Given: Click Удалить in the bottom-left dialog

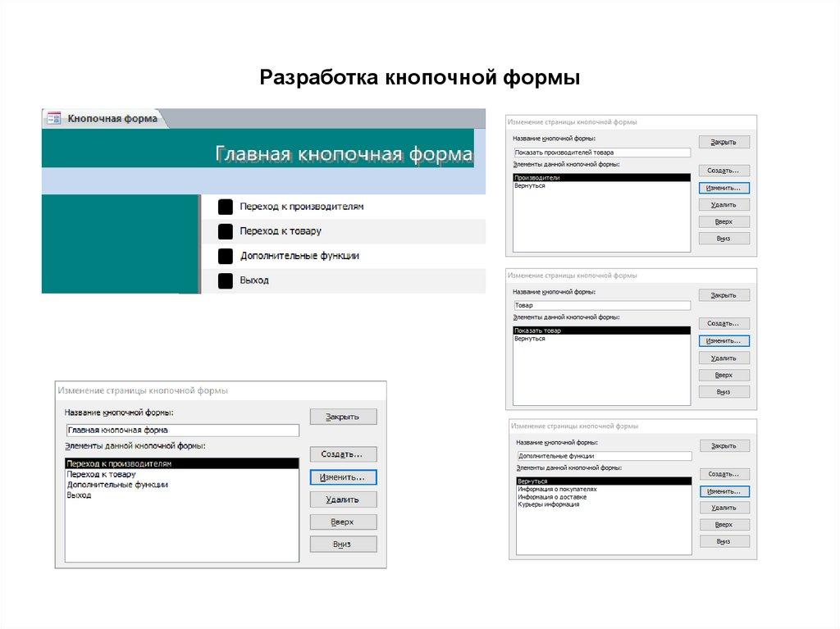Looking at the screenshot, I should tap(343, 499).
